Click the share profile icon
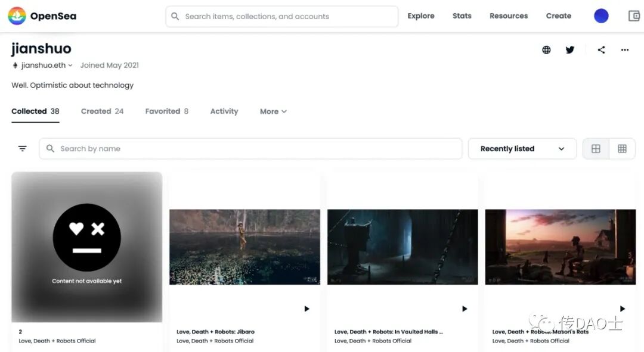 [601, 50]
